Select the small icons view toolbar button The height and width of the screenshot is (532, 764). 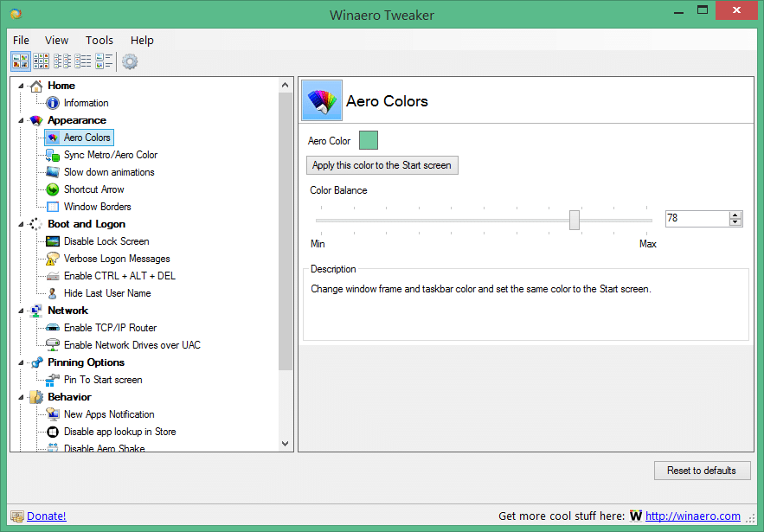click(x=62, y=61)
